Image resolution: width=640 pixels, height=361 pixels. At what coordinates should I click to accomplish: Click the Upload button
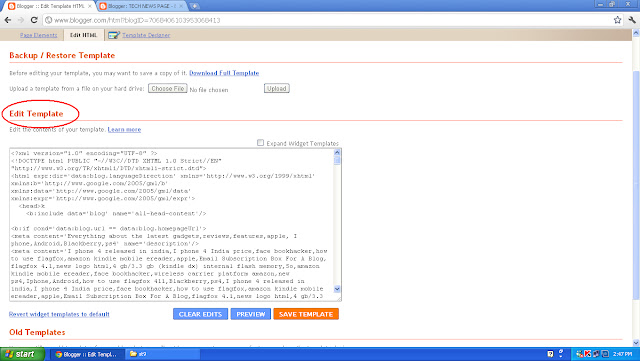(277, 88)
